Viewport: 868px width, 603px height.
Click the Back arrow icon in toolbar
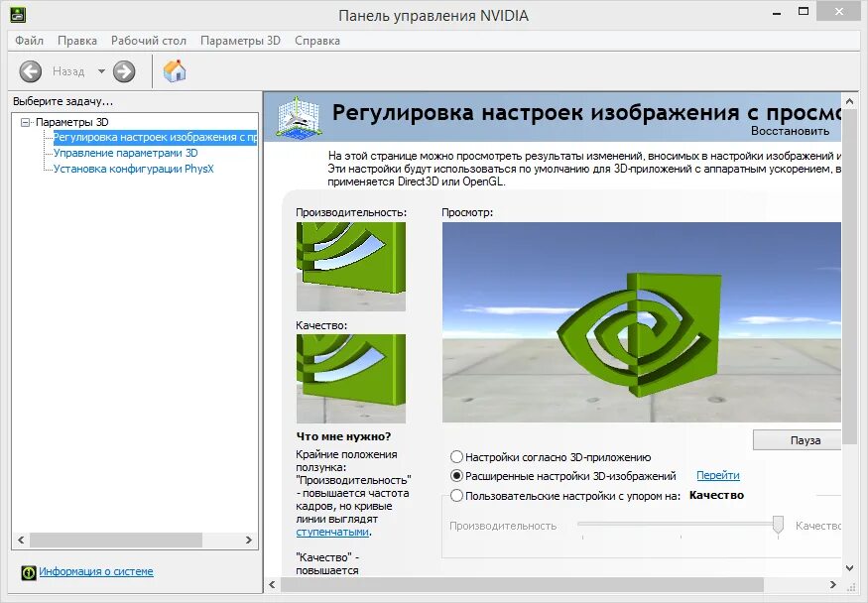click(x=31, y=71)
